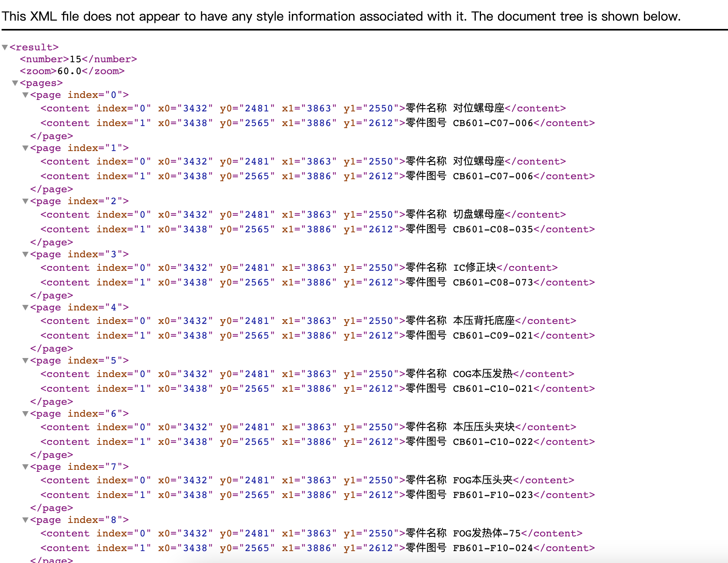Collapse page index 6 node
Screen dimensions: 728x563
25,414
